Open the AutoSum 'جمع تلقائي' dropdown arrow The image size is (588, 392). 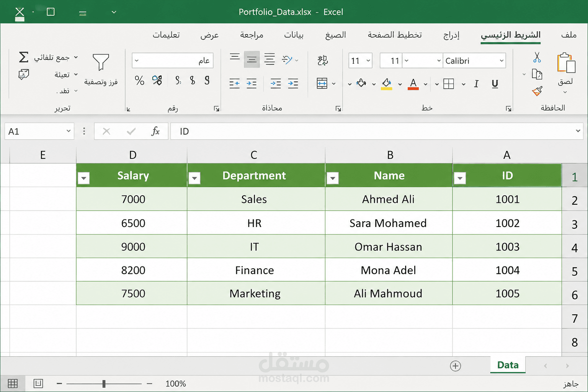click(x=76, y=57)
